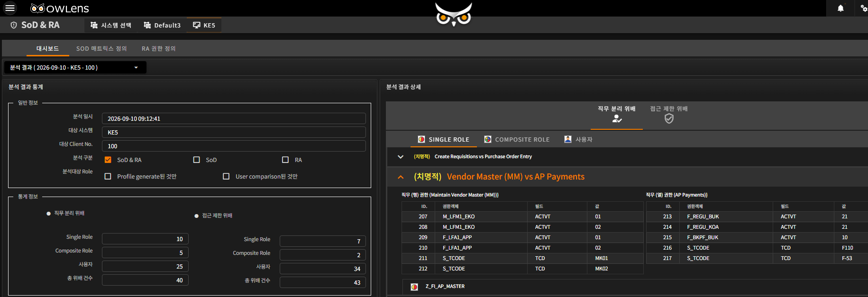Select row 212 S_TCODE MK02
Screen dimensions: 868x297
point(522,269)
